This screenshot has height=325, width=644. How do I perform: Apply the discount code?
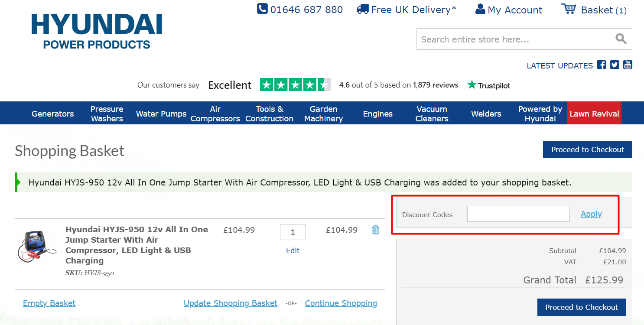[x=591, y=214]
